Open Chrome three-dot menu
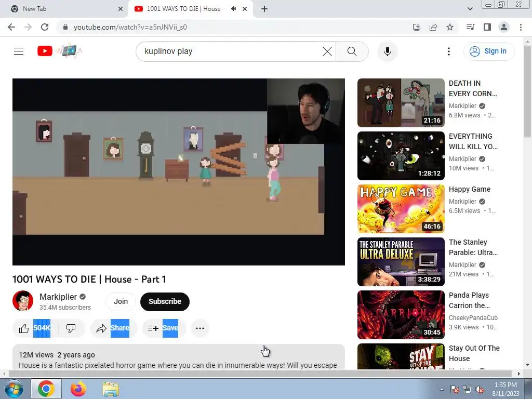The height and width of the screenshot is (399, 532). coord(521,27)
